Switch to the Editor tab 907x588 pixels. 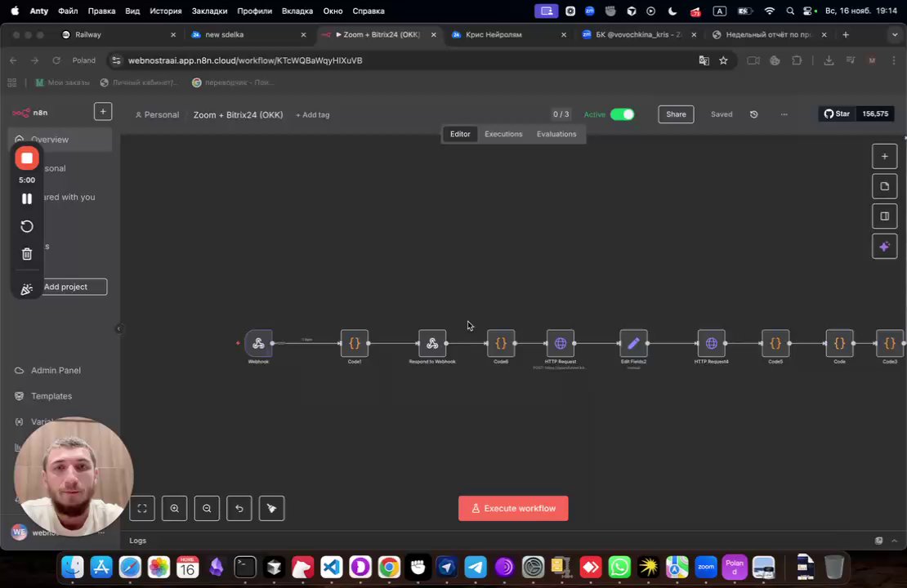[x=460, y=134]
